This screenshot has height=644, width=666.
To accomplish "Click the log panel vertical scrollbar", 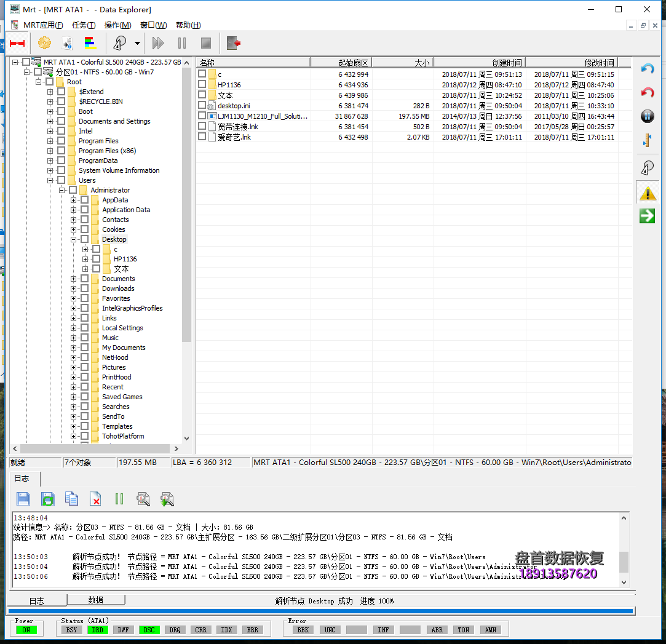I will click(624, 560).
